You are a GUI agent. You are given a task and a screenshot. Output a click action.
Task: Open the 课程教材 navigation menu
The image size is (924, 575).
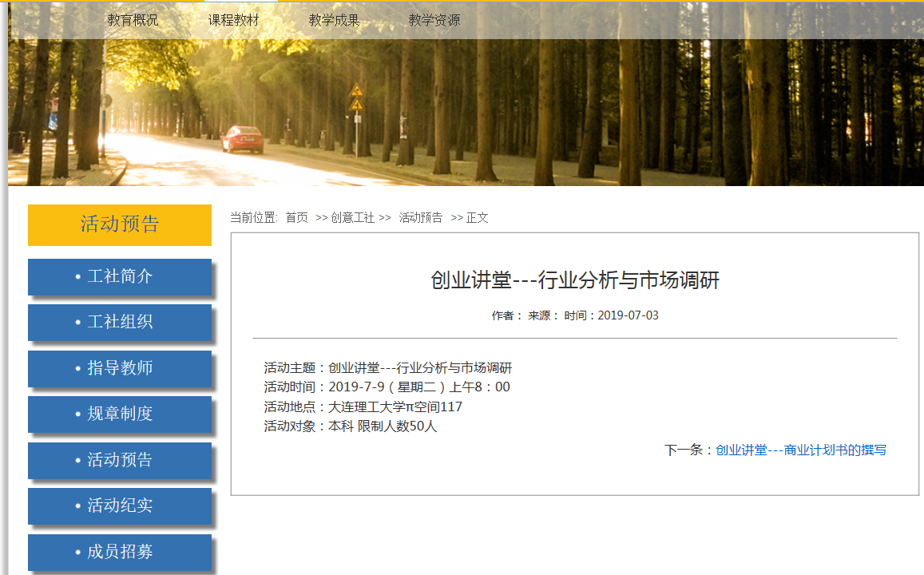pyautogui.click(x=233, y=20)
